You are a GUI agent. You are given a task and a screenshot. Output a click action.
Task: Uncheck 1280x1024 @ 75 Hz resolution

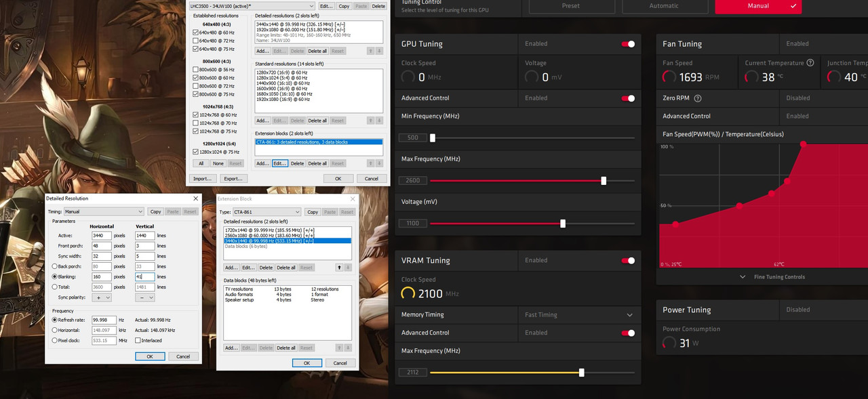(196, 152)
